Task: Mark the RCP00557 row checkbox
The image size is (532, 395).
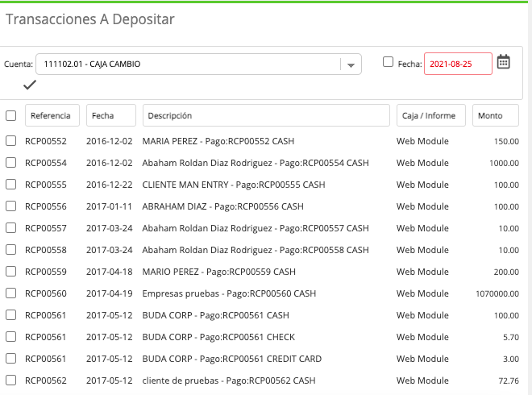Action: [10, 227]
